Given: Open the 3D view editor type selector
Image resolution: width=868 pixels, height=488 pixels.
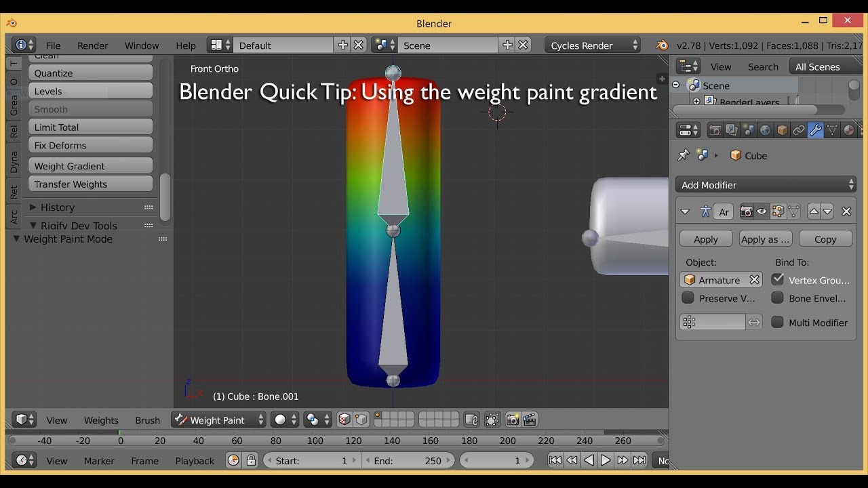Looking at the screenshot, I should 24,420.
